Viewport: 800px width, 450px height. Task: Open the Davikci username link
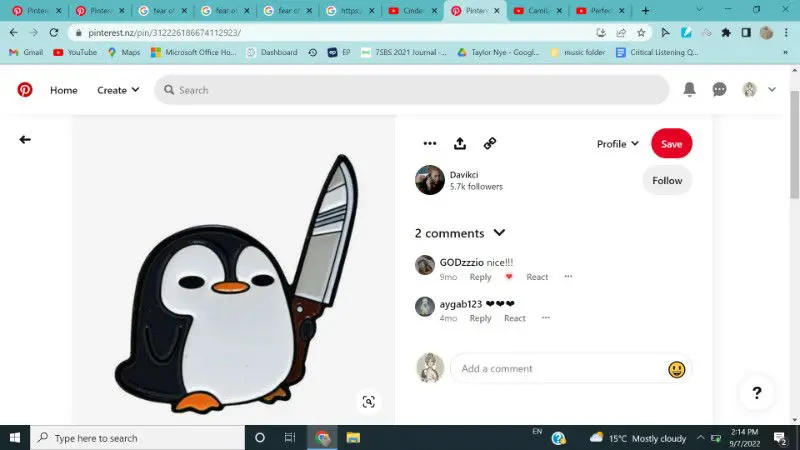464,174
